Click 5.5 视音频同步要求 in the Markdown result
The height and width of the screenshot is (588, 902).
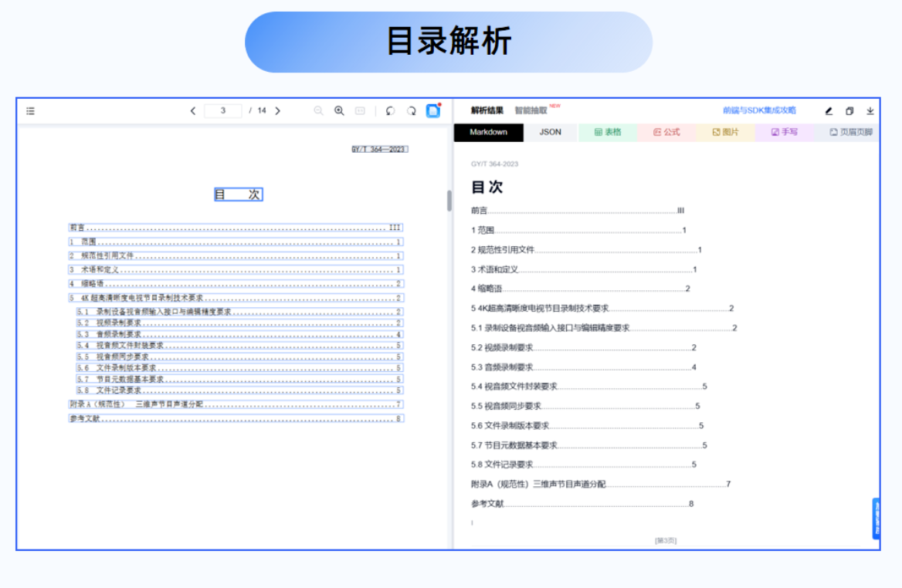pos(585,407)
